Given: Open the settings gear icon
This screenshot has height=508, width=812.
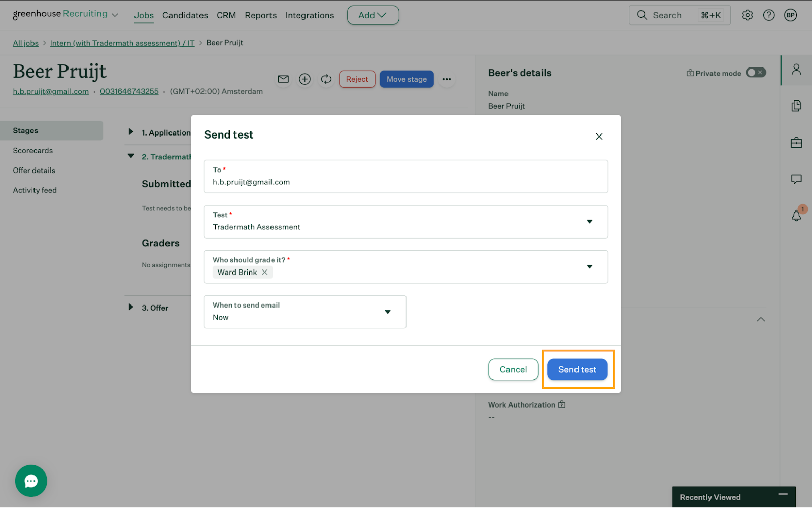Looking at the screenshot, I should click(x=747, y=15).
